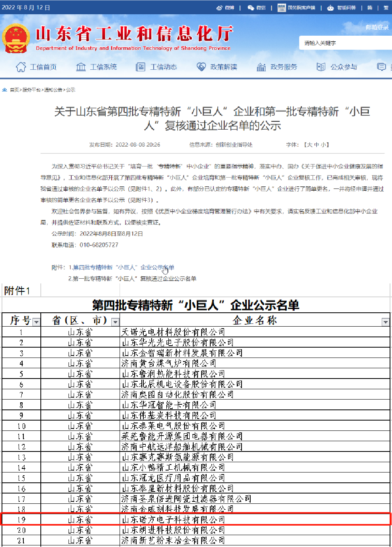This screenshot has height=547, width=392.
Task: Expand the 企业名称 column filter dropdown
Action: coord(385,322)
